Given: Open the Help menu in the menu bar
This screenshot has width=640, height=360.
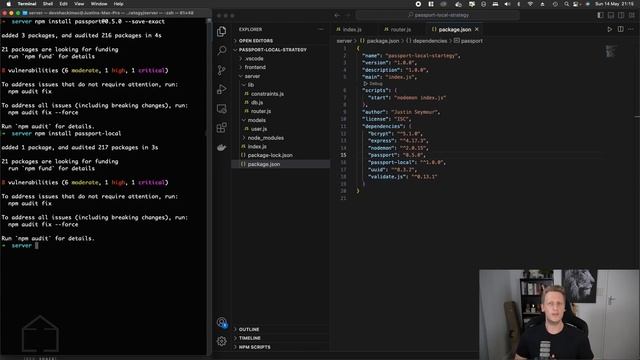Looking at the screenshot, I should tap(118, 4).
